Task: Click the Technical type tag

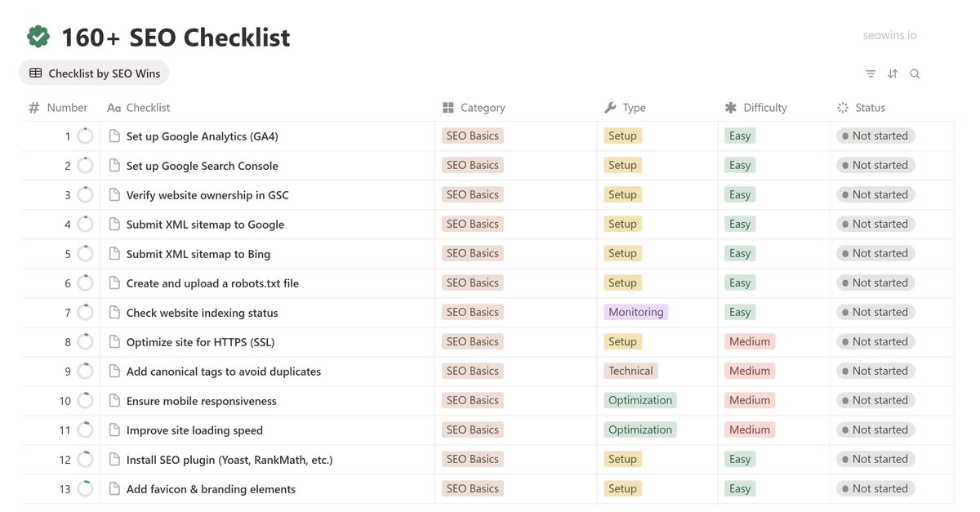Action: 630,371
